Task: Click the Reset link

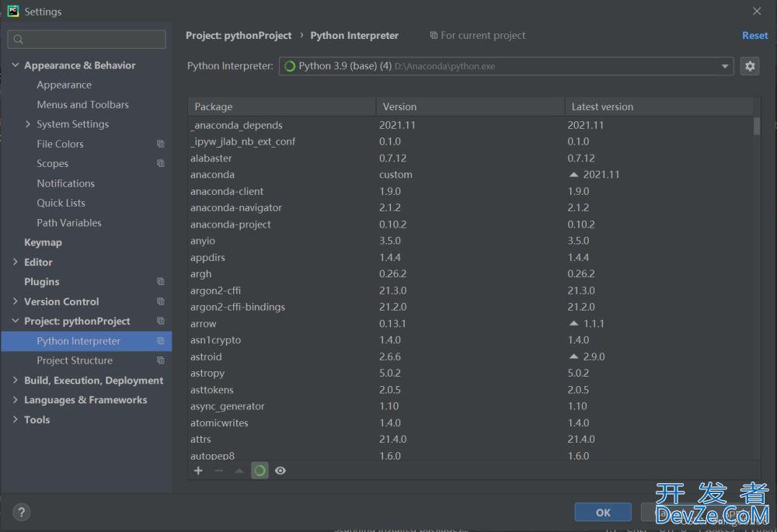Action: coord(754,35)
